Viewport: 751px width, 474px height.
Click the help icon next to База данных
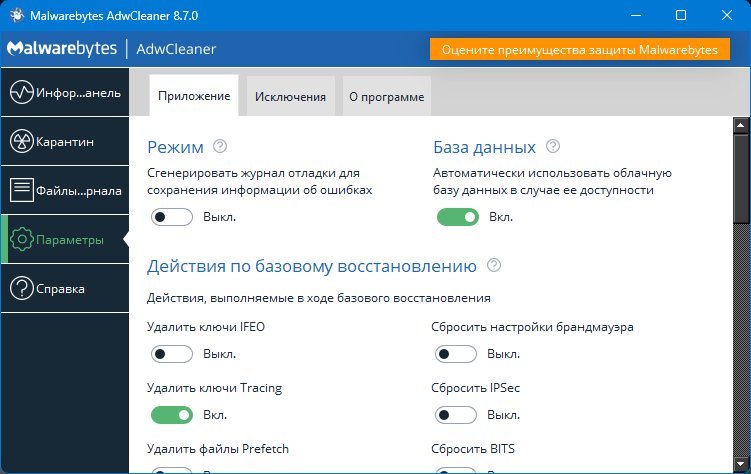[x=553, y=147]
